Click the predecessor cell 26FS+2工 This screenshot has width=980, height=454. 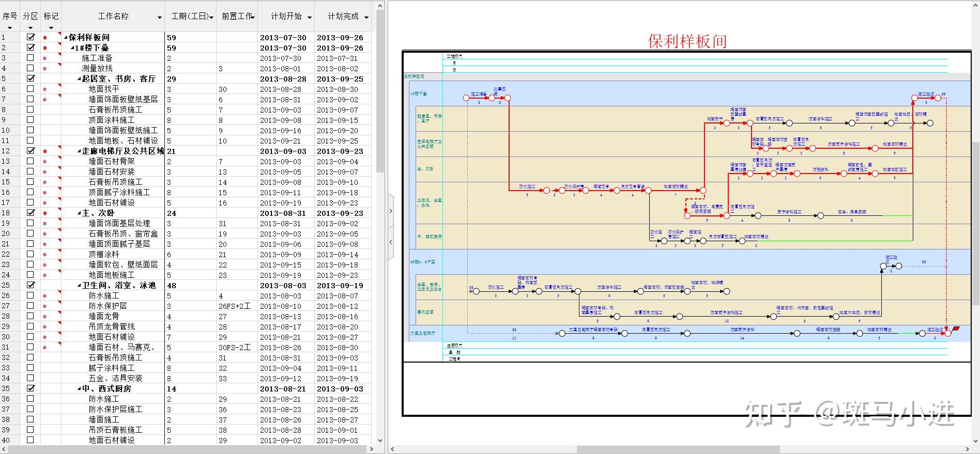(x=237, y=306)
